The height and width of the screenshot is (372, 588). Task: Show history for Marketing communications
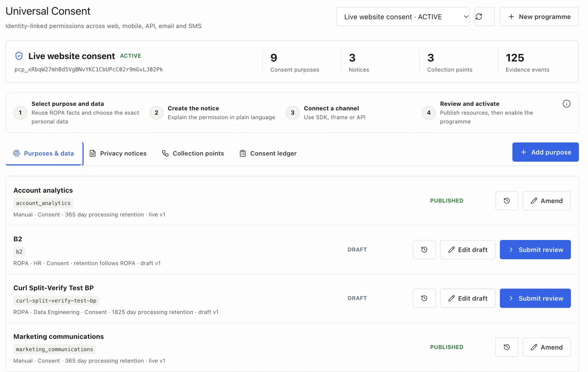[506, 347]
